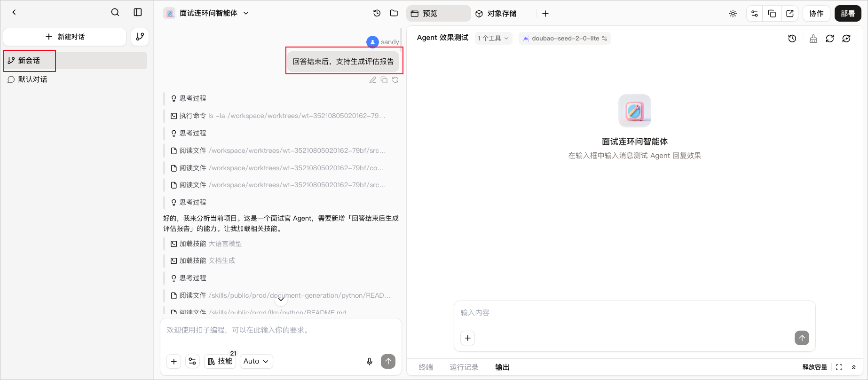
Task: Click the clear broom icon in Agent panel
Action: click(x=813, y=39)
